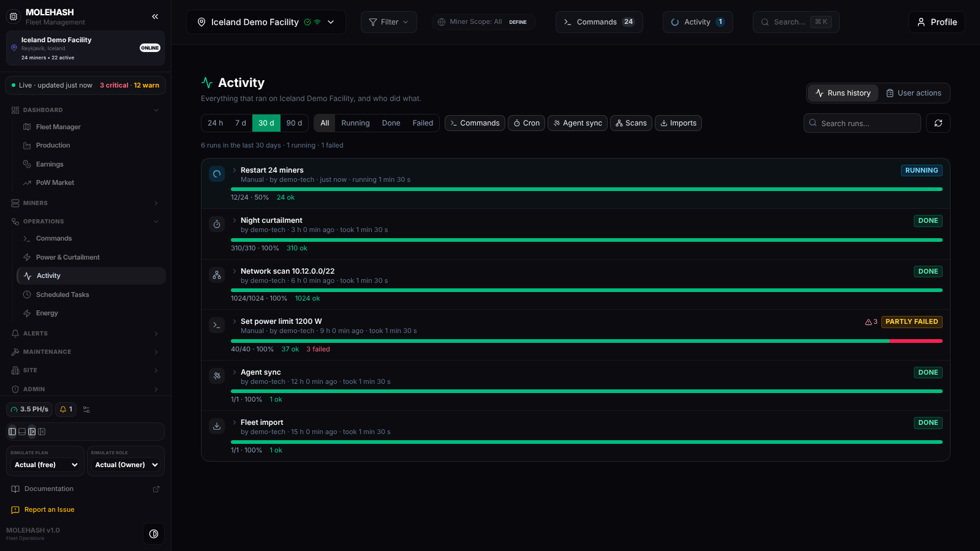Screen dimensions: 980x551
Task: Filter runs by Cron type
Action: tap(526, 123)
